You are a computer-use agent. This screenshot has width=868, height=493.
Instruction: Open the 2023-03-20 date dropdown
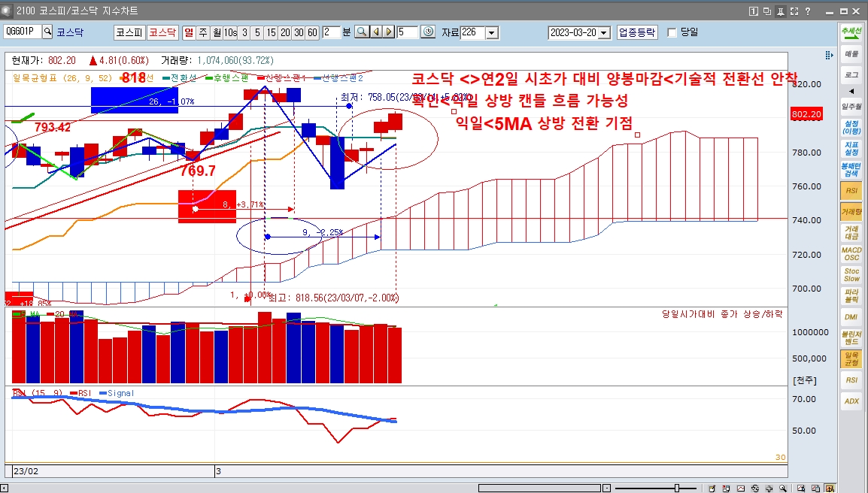[604, 32]
